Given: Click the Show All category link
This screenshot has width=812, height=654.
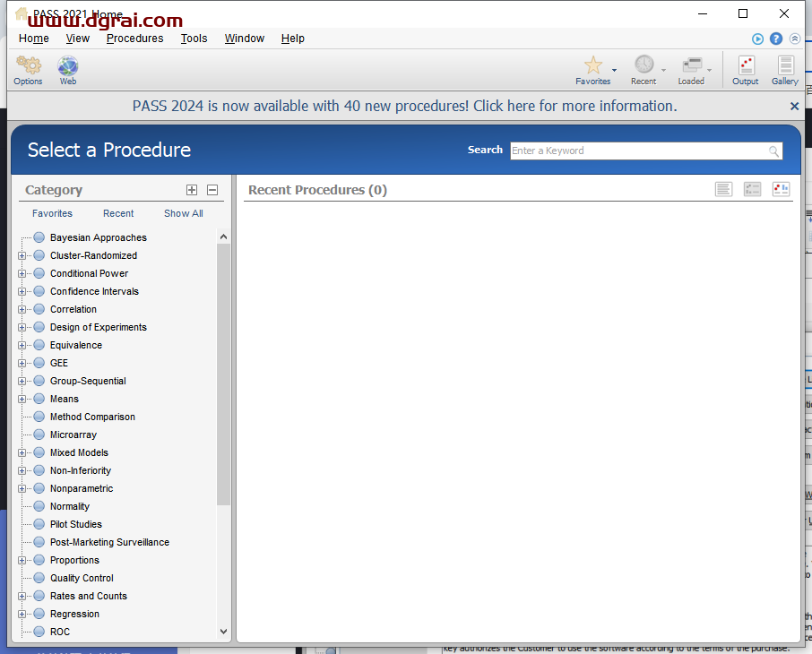Looking at the screenshot, I should [x=184, y=213].
